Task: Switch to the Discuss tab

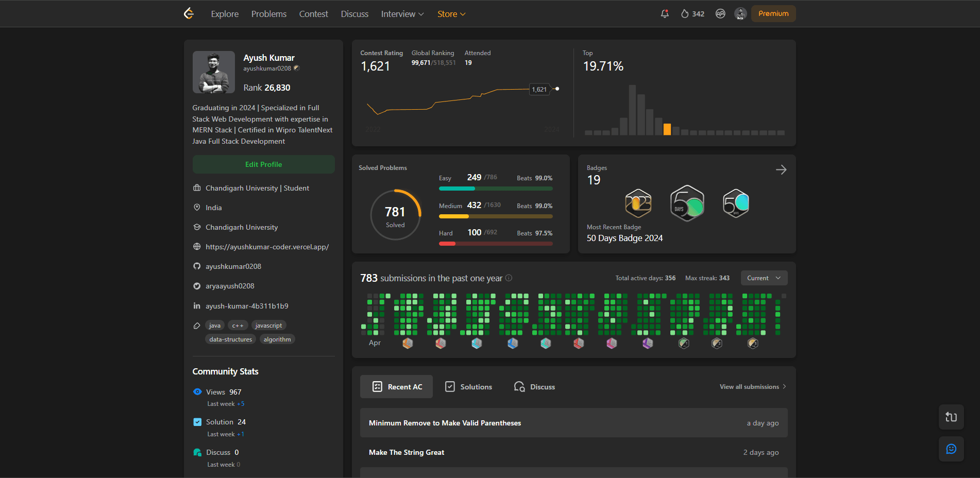Action: pos(534,387)
